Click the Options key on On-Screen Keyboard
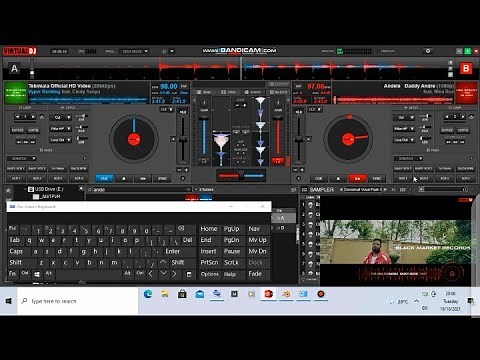 coord(210,274)
